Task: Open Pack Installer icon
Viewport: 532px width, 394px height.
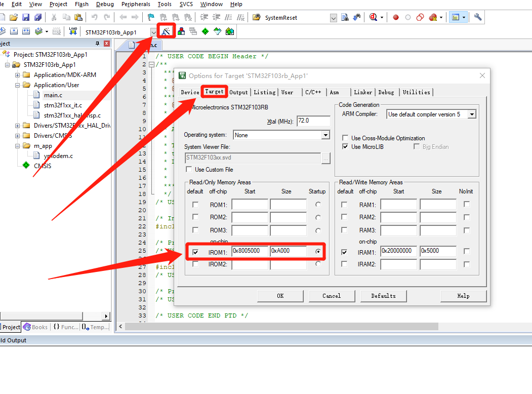Action: pos(230,31)
